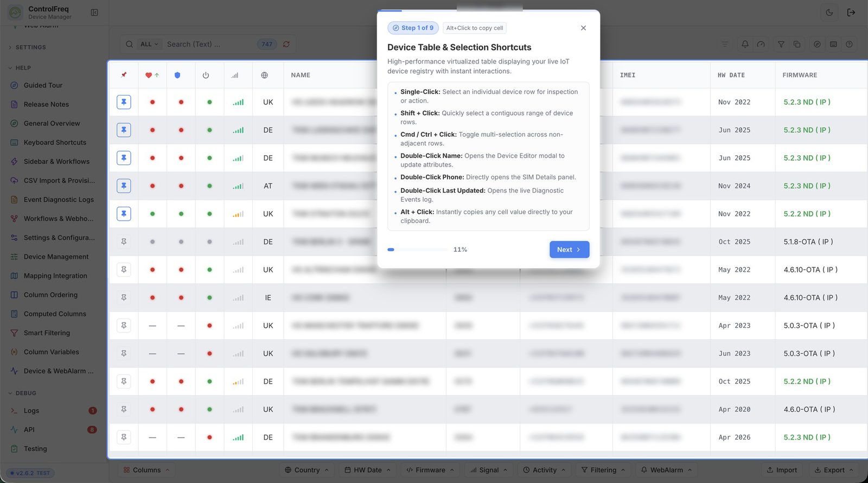
Task: Open Release Notes in the sidebar
Action: click(46, 104)
